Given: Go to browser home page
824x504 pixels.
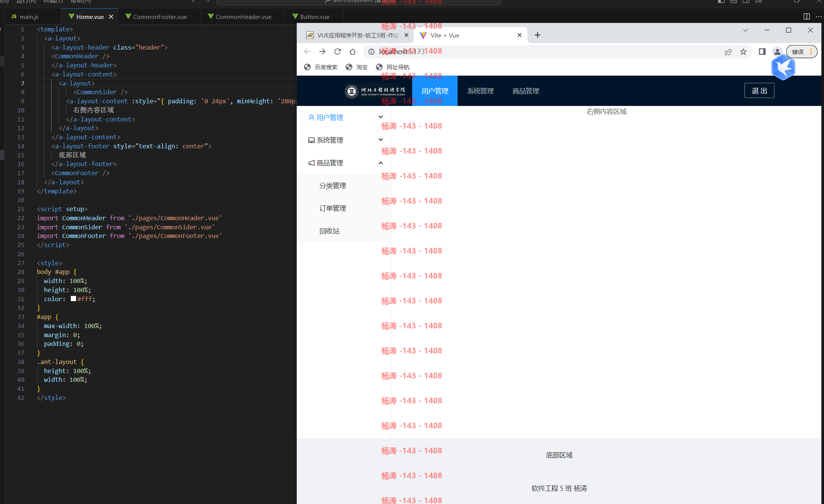Looking at the screenshot, I should pos(352,51).
